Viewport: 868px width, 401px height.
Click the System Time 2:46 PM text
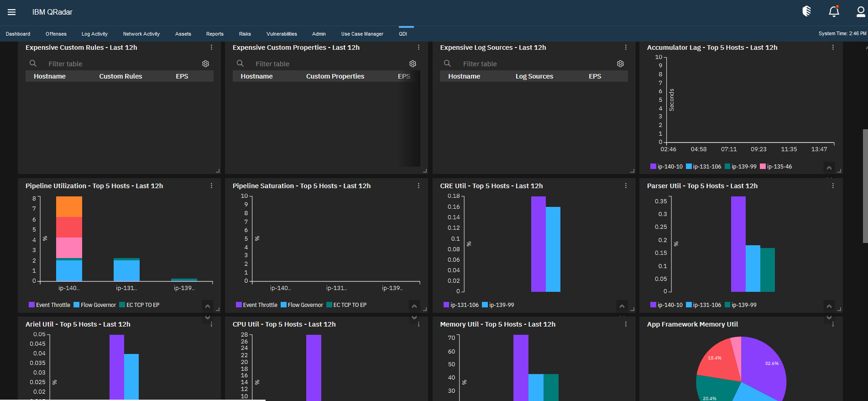[x=842, y=33]
